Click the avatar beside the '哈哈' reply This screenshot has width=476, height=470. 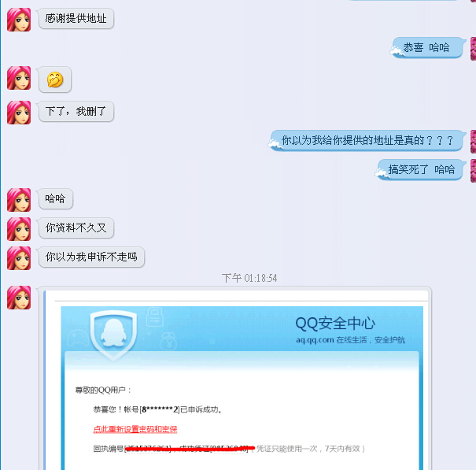(x=19, y=200)
